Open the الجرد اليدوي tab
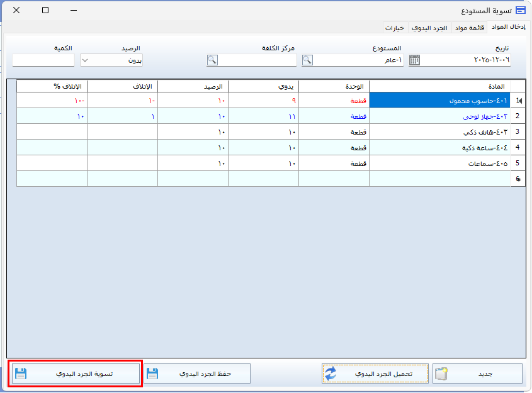532x393 pixels. coord(429,28)
